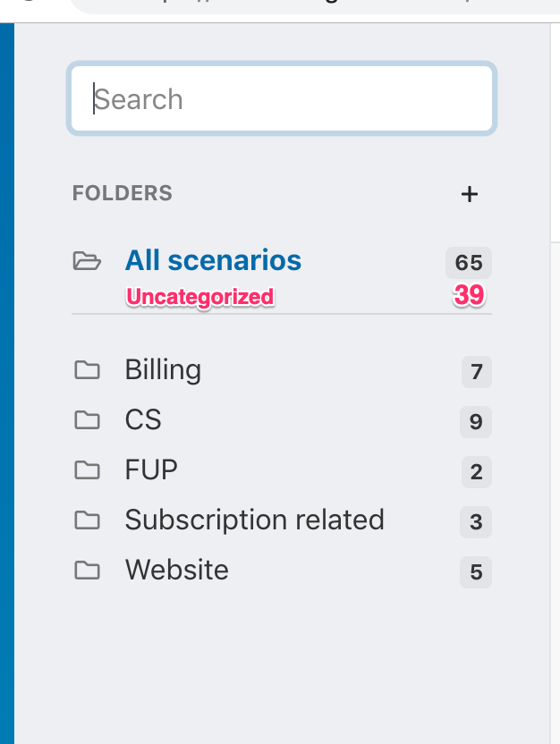Open the Billing folder
Viewport: 560px width, 744px height.
coord(163,370)
